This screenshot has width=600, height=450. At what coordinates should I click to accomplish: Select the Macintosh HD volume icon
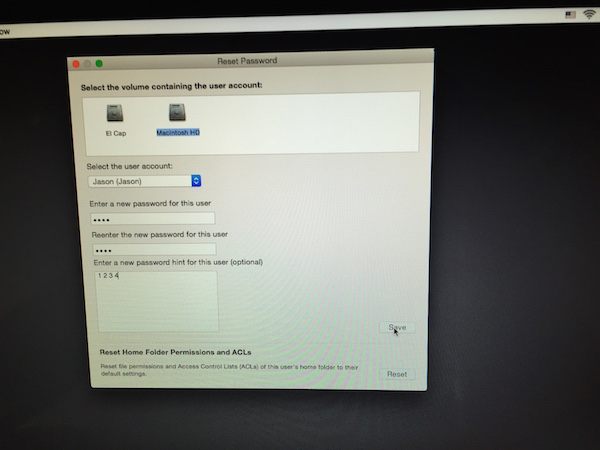[x=177, y=112]
